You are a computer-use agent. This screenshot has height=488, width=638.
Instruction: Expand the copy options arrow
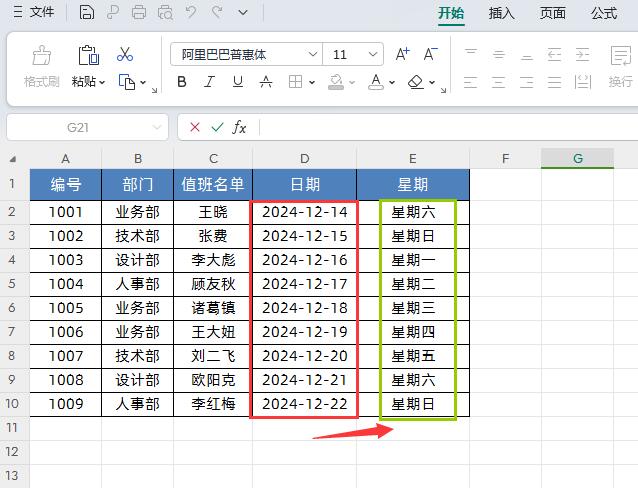click(x=143, y=83)
